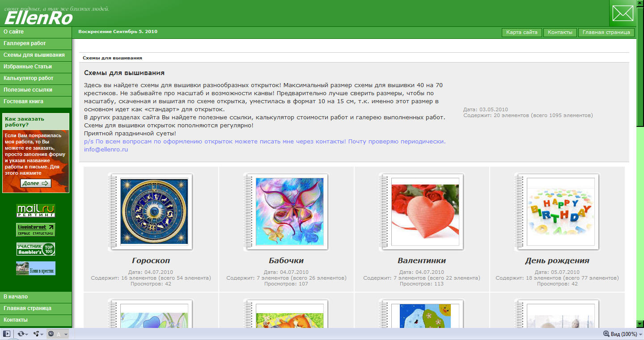Open 'Полезные ссылки' menu item

[36, 90]
